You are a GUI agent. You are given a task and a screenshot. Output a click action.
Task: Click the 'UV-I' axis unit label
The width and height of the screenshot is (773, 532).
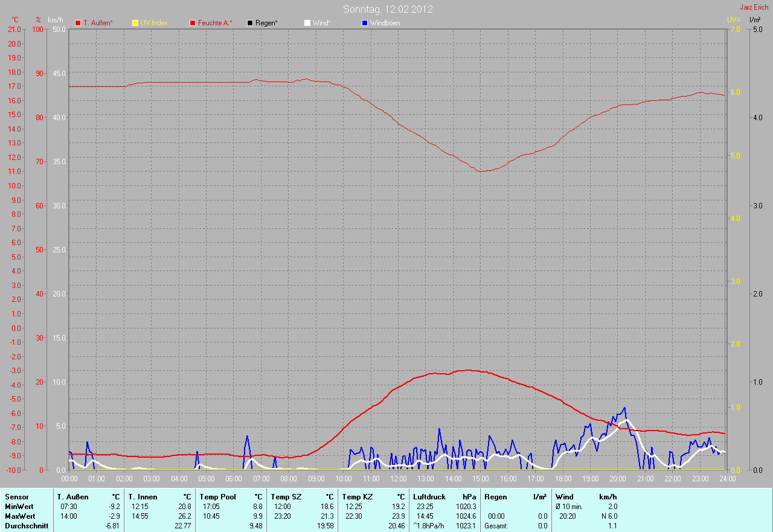733,20
